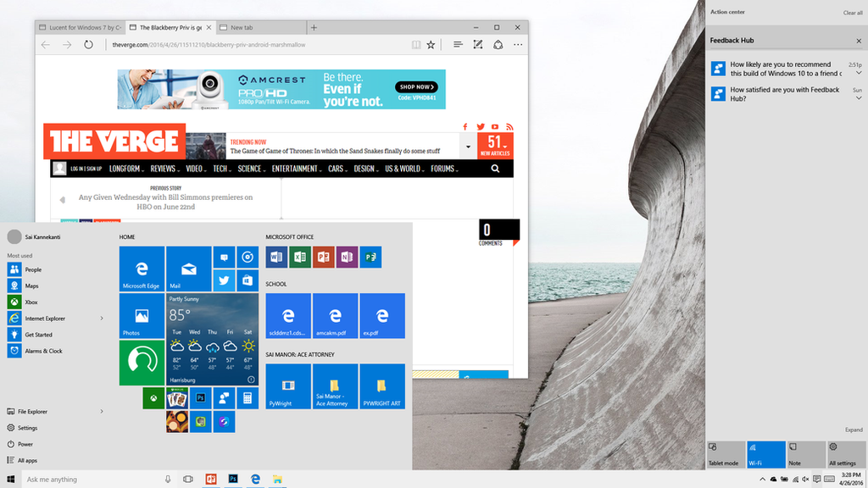
Task: Open the Word tile under Microsoft Office
Action: (x=276, y=258)
